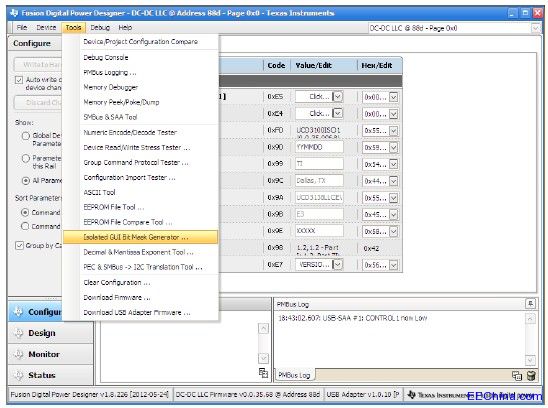The width and height of the screenshot is (548, 408).
Task: Open EEPROM File Tool
Action: tap(140, 207)
